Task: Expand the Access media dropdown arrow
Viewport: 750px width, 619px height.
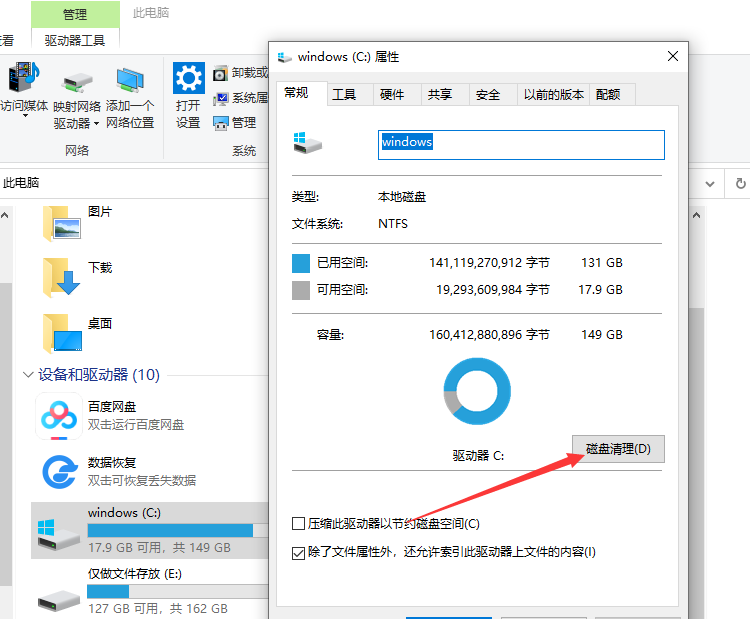Action: 25,116
